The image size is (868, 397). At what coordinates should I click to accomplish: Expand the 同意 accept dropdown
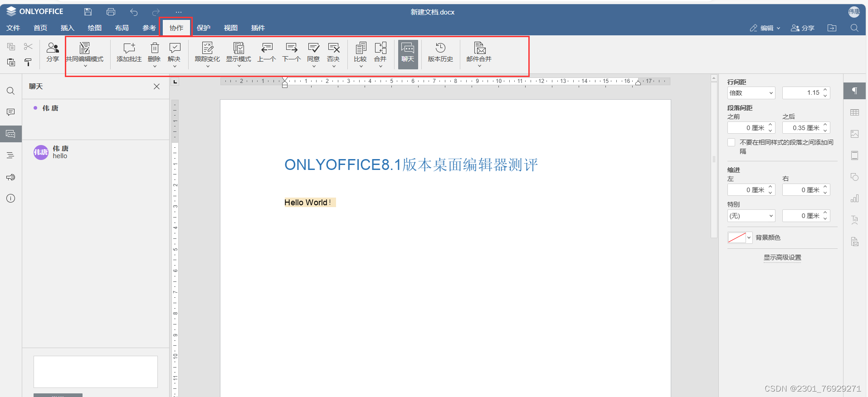click(314, 66)
